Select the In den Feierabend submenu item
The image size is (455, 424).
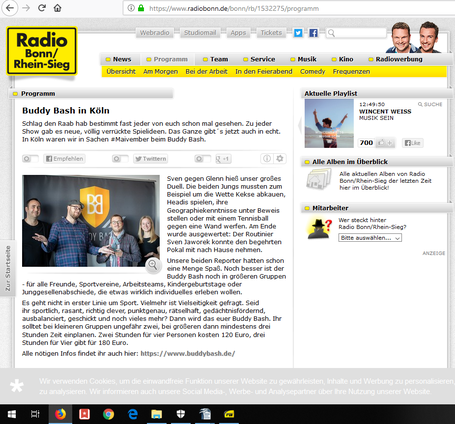pos(264,72)
